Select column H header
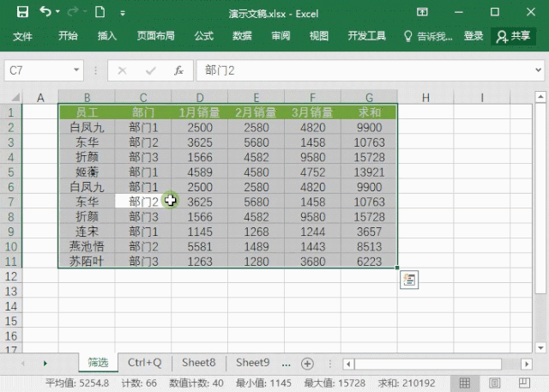Image resolution: width=549 pixels, height=392 pixels. tap(425, 97)
